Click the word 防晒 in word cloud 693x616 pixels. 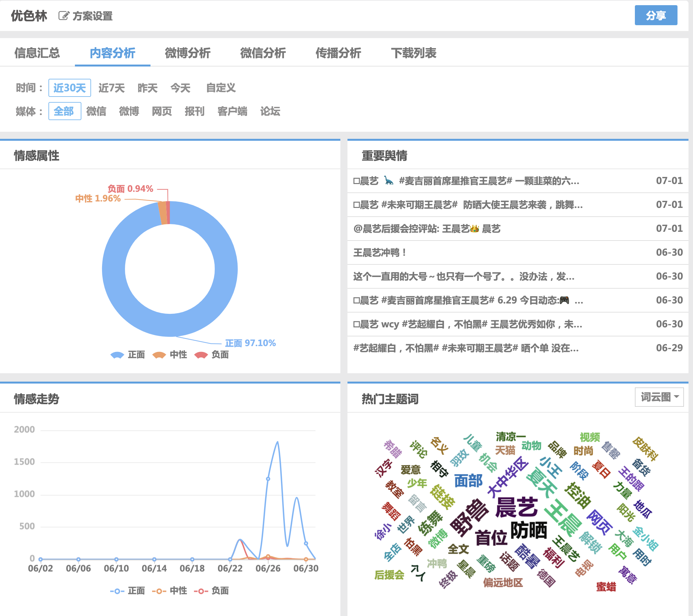(x=529, y=530)
